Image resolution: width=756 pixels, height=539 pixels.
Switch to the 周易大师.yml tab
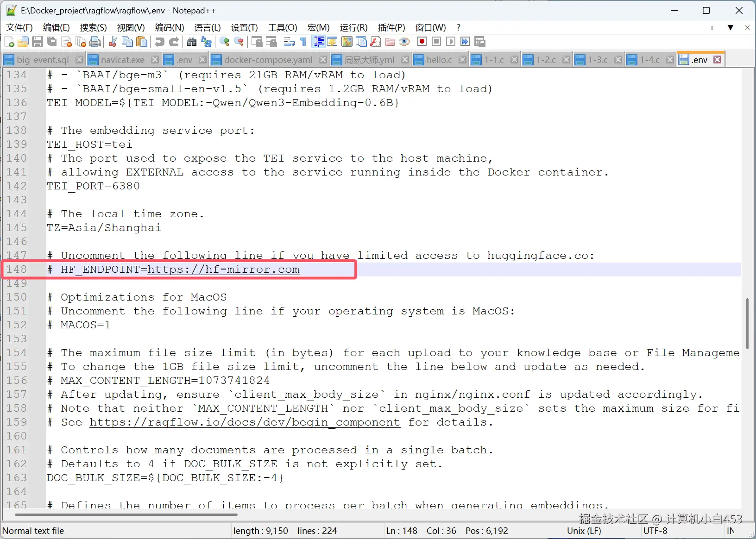[369, 60]
